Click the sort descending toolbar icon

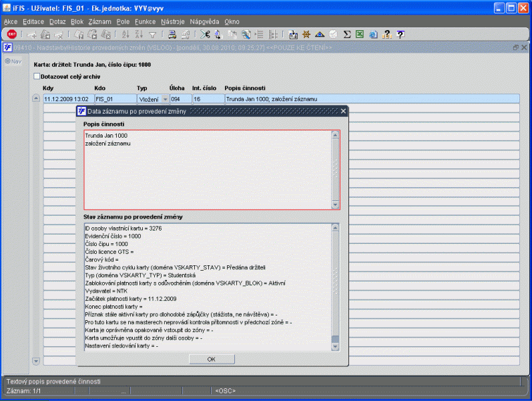point(139,34)
